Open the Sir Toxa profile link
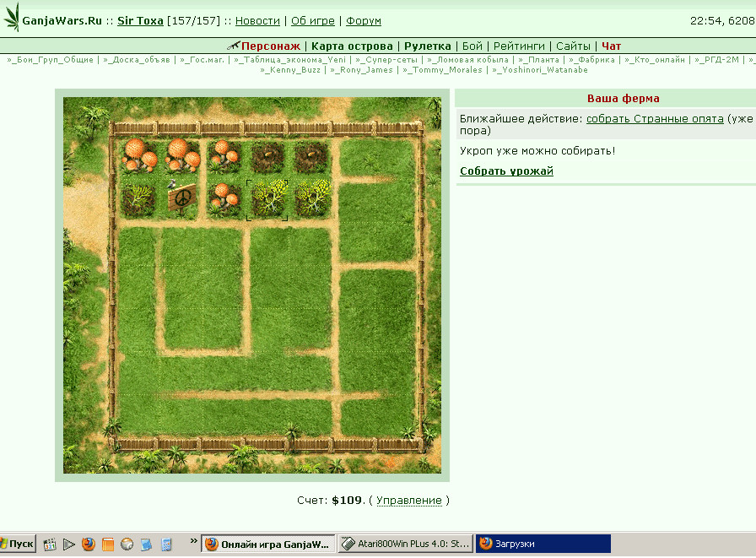Screen dimensions: 756x558 point(140,21)
